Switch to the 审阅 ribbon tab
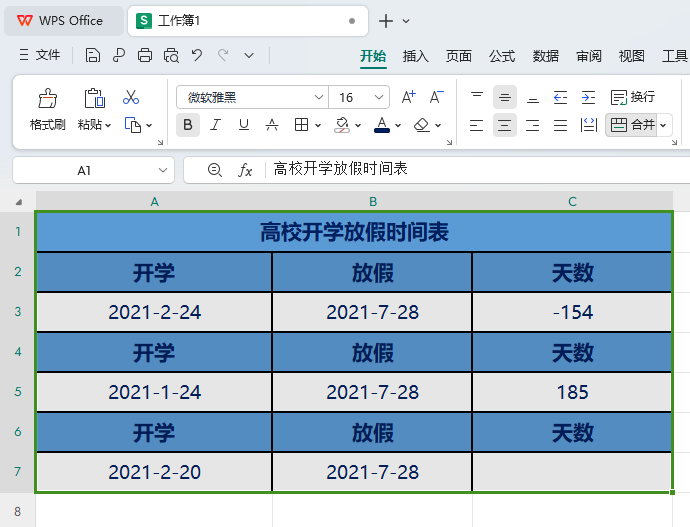 click(x=589, y=56)
